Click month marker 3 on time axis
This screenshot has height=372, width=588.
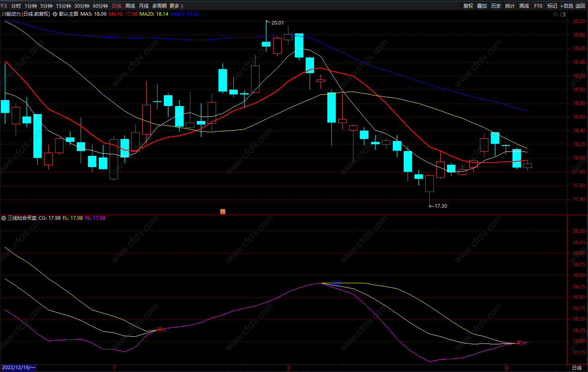(507, 368)
